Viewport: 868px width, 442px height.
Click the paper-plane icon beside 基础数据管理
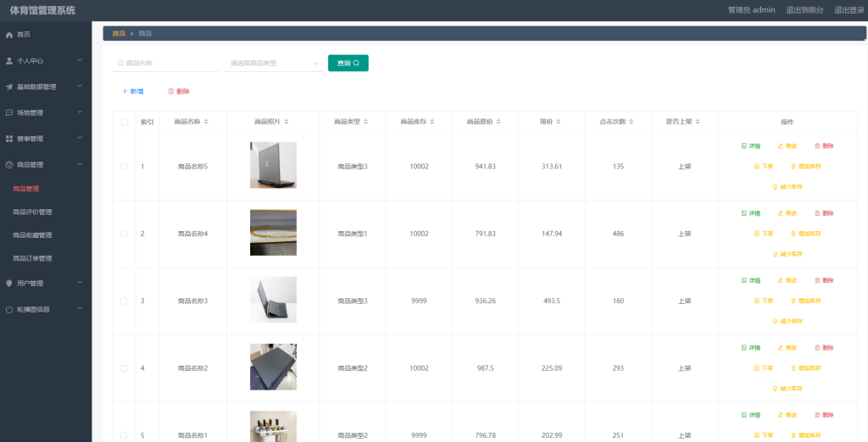point(8,87)
